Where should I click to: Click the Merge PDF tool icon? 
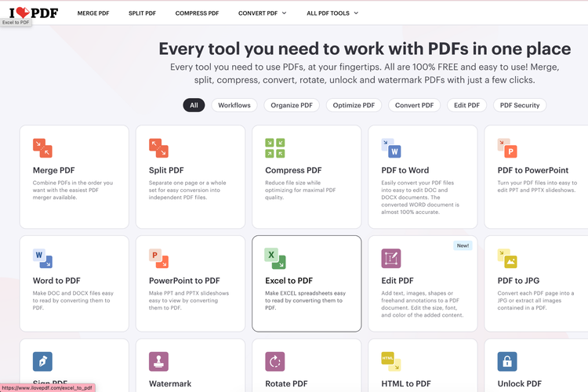coord(42,148)
